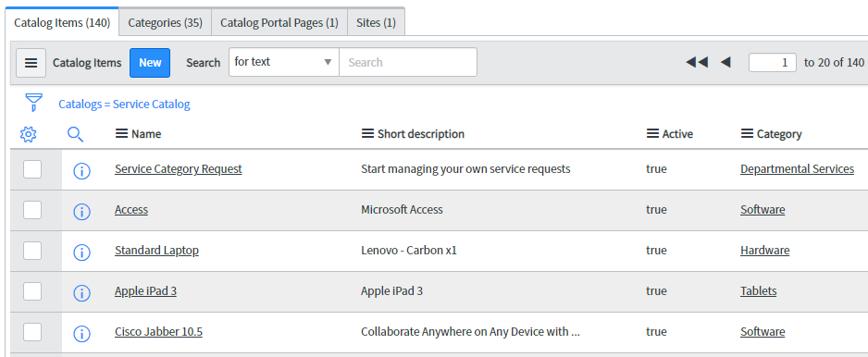Open the list controls hamburger menu
This screenshot has height=357, width=868.
point(31,63)
